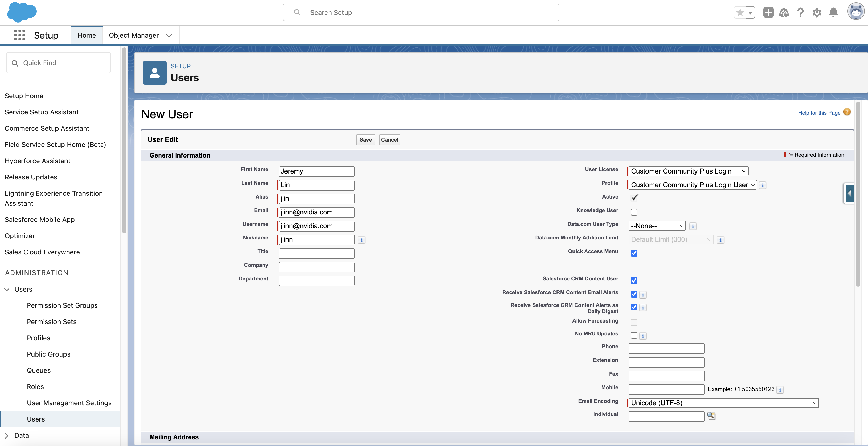
Task: Switch to the Home tab
Action: tap(87, 35)
